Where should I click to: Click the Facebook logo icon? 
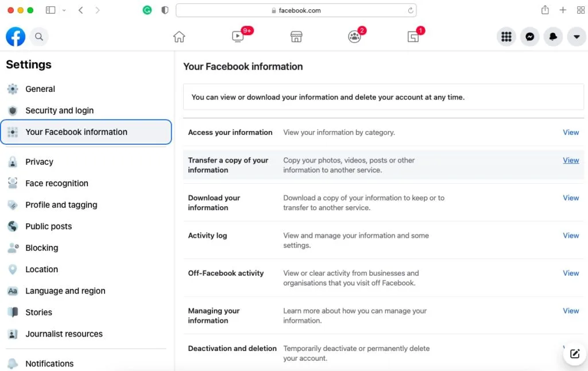(x=16, y=37)
